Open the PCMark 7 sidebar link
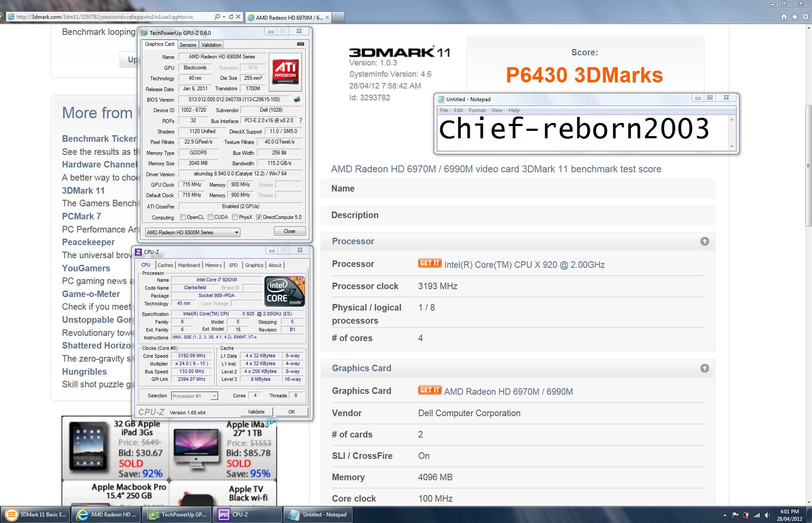The image size is (812, 523). point(81,216)
